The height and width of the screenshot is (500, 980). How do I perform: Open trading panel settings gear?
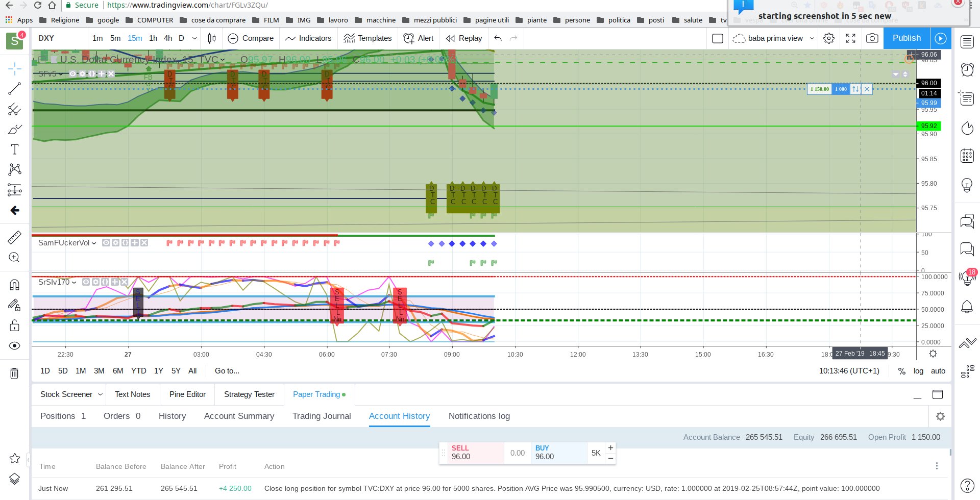coord(940,416)
